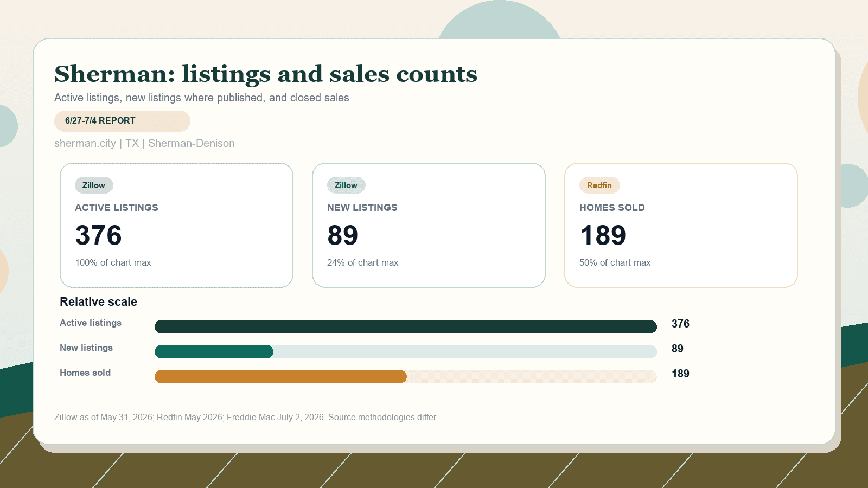Image resolution: width=868 pixels, height=488 pixels.
Task: Click the 'Homes sold' bar label
Action: tap(85, 373)
